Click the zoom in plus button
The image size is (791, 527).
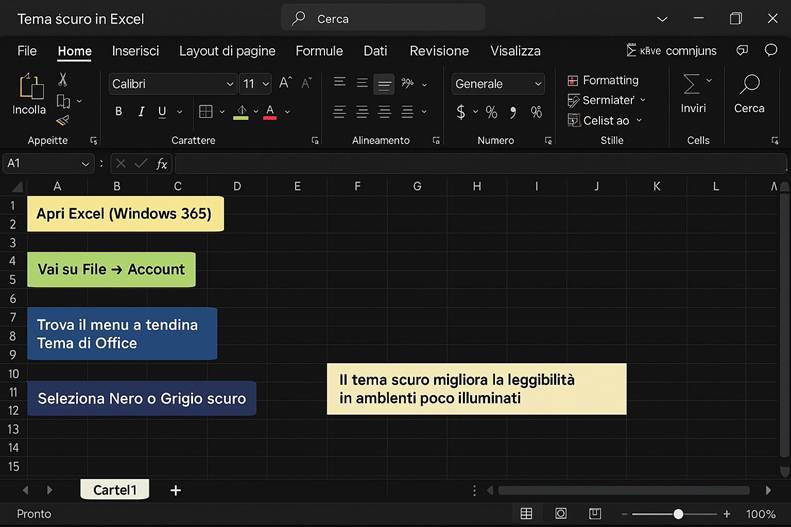click(726, 514)
